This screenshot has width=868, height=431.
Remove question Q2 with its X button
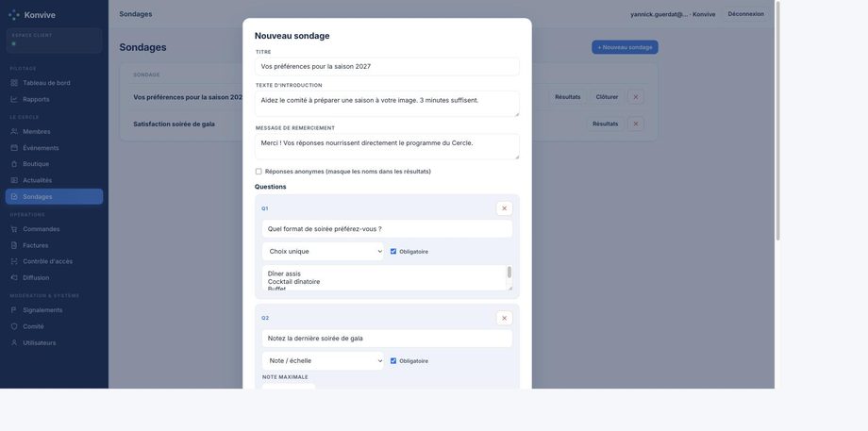(x=505, y=318)
